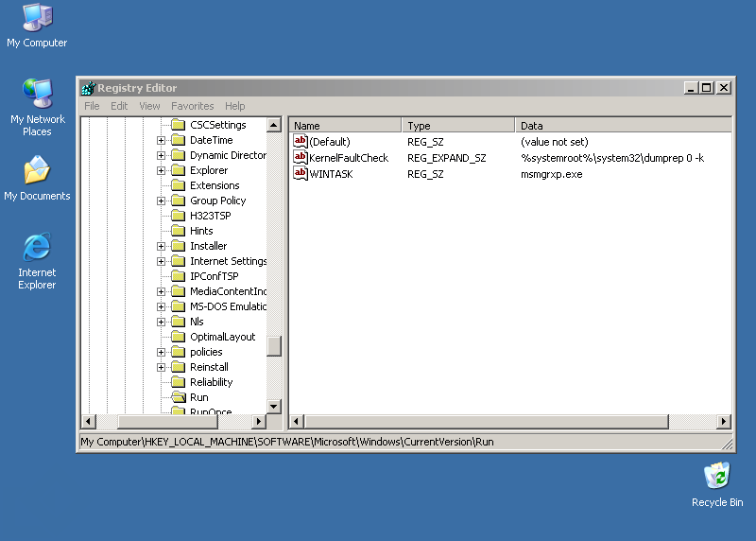Select the (Default) value name

(x=330, y=142)
